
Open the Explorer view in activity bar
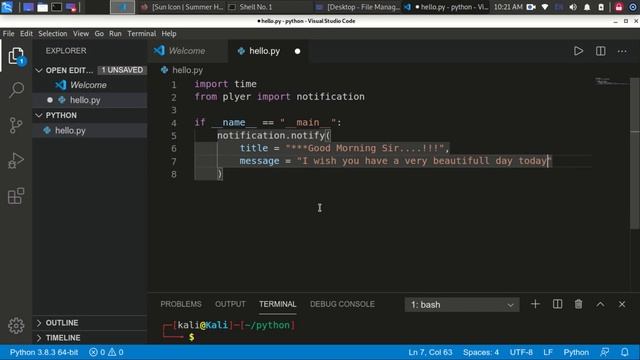click(16, 56)
